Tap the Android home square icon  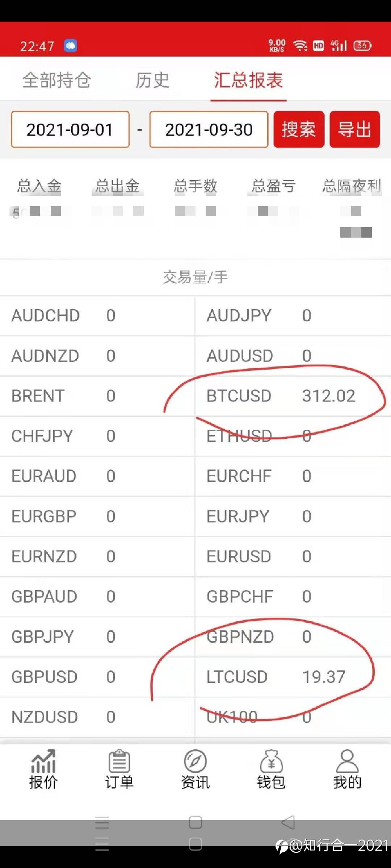point(195,822)
